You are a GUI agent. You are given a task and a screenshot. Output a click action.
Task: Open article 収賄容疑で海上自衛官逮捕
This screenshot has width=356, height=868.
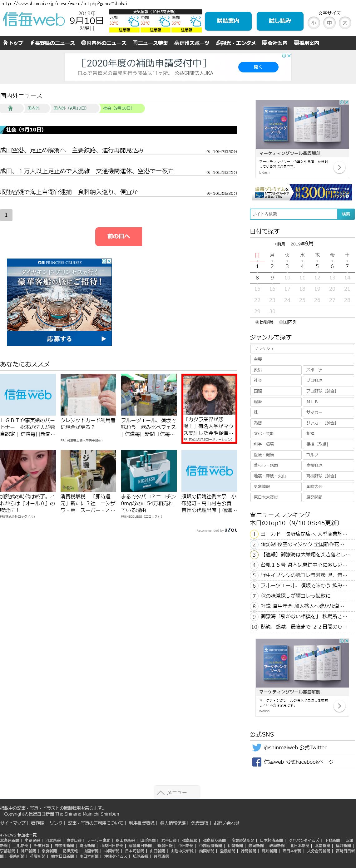(69, 192)
